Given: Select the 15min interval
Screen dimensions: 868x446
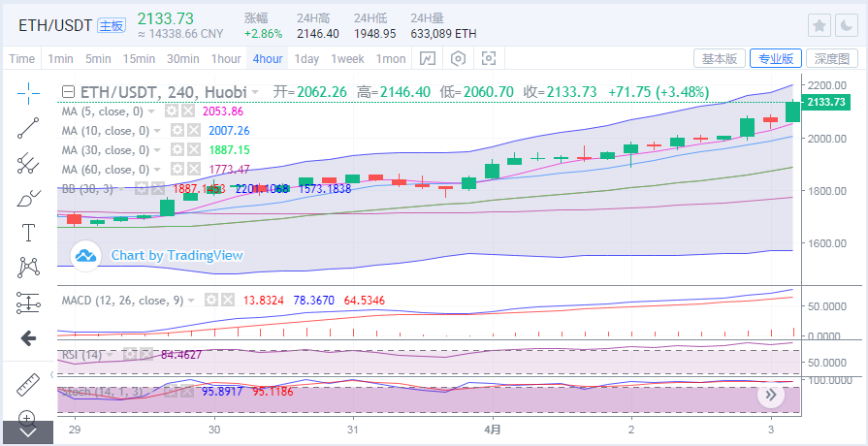Looking at the screenshot, I should pyautogui.click(x=139, y=58).
